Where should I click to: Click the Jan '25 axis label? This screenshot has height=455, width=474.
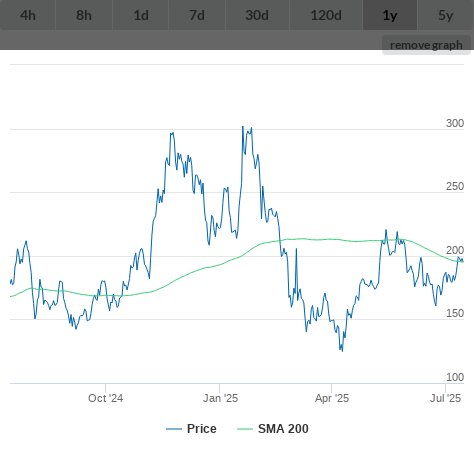pos(220,398)
